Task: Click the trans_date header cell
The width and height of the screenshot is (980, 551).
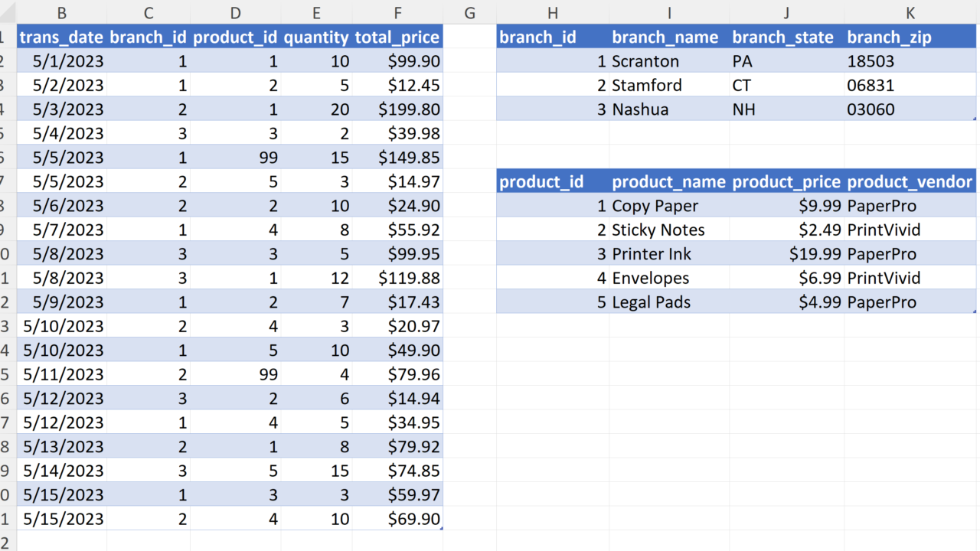Action: click(61, 37)
